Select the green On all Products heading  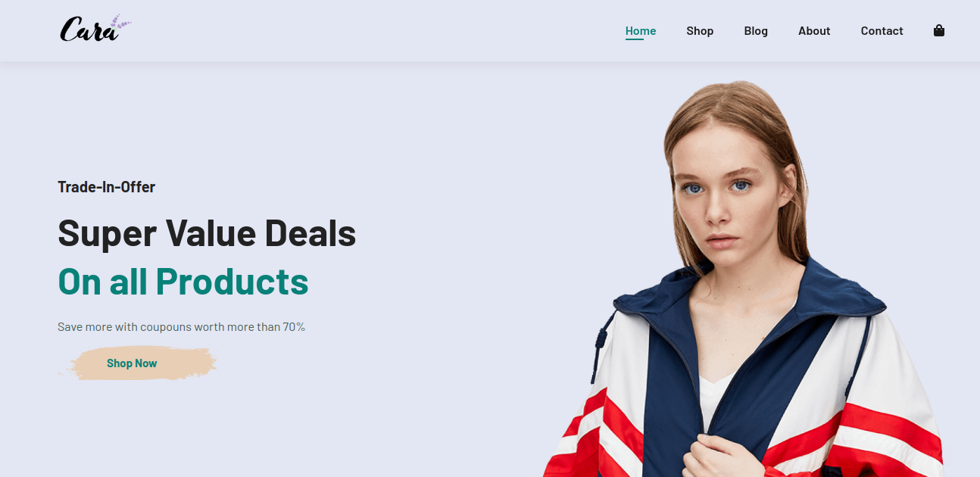click(183, 282)
